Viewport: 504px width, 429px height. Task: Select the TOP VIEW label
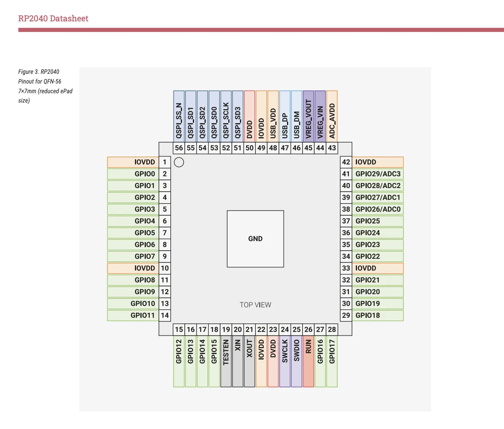click(255, 305)
